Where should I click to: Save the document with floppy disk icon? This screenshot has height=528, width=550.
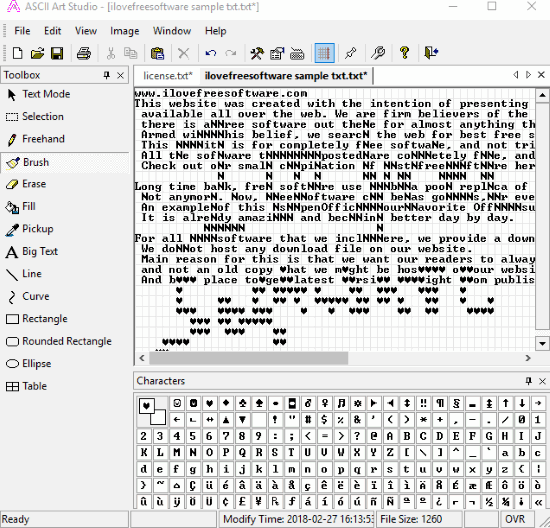pos(57,53)
